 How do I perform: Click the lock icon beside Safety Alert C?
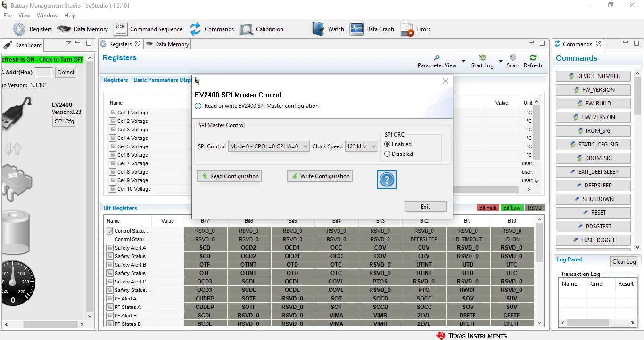tap(110, 282)
